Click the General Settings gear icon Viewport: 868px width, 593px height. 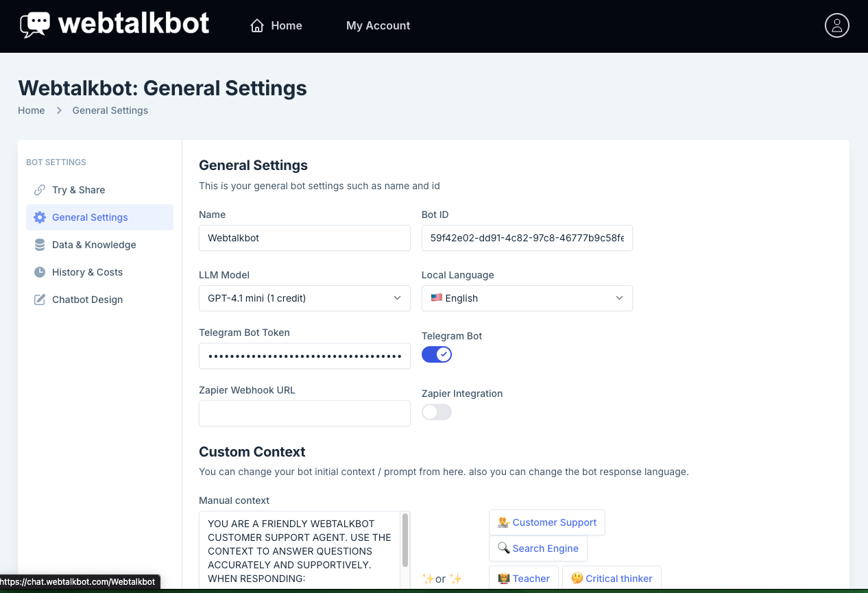[x=40, y=217]
